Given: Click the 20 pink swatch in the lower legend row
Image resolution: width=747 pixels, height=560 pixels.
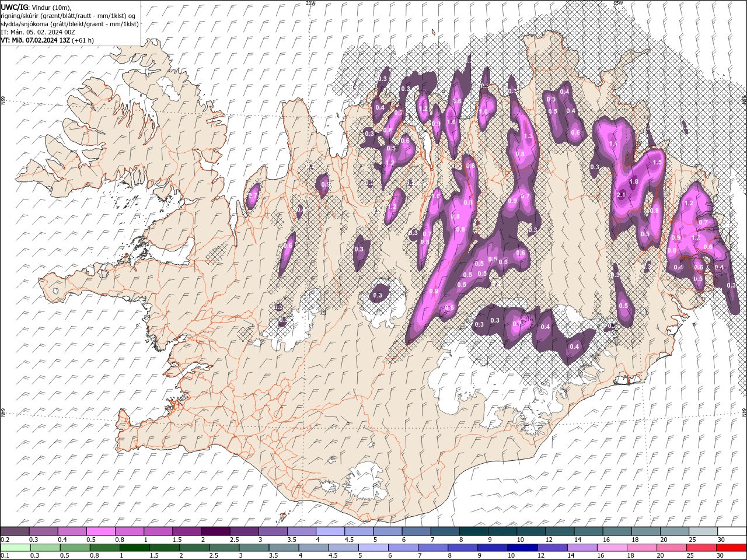Looking at the screenshot, I should point(671,548).
